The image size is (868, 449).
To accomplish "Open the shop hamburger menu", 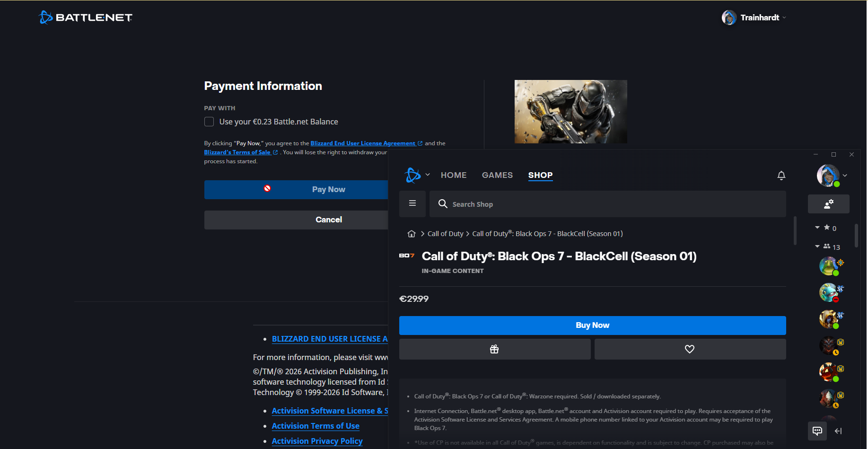I will 412,203.
